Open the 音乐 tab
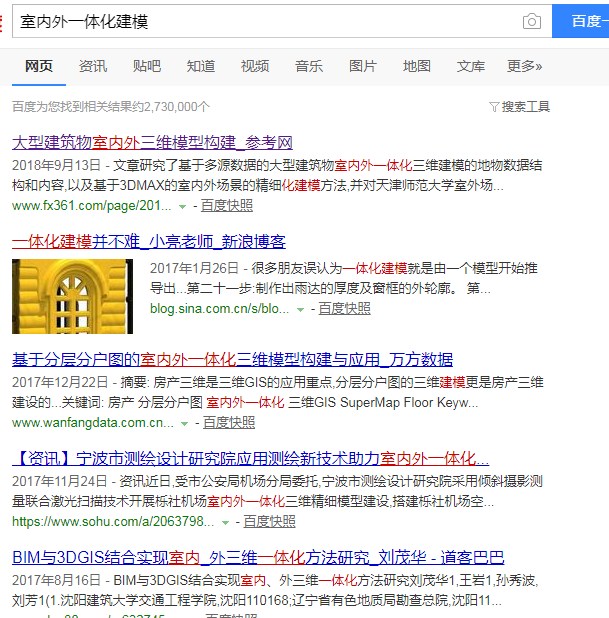Image resolution: width=609 pixels, height=618 pixels. 309,66
